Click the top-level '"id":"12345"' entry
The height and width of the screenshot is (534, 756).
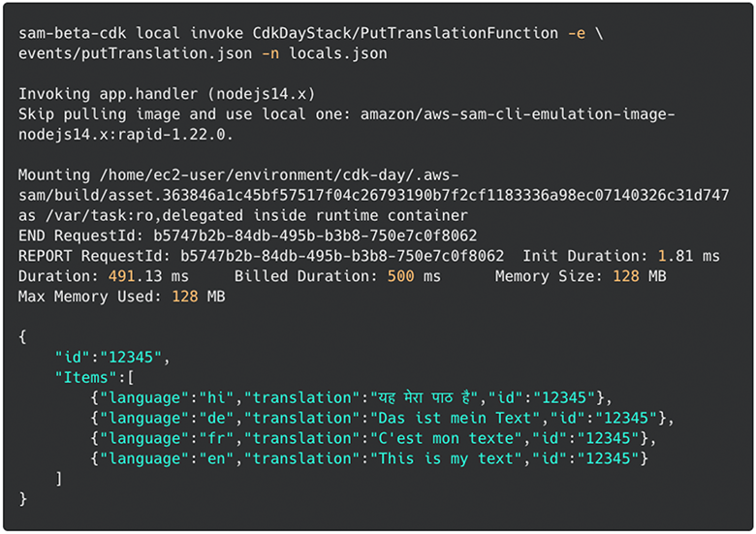coord(108,357)
